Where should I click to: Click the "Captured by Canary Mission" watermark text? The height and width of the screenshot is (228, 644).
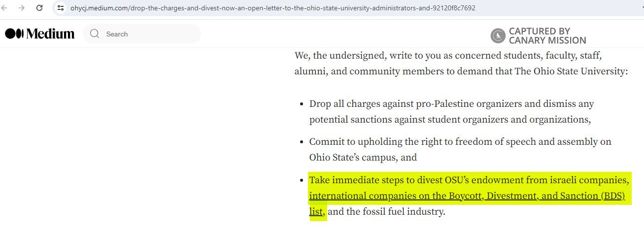point(547,35)
